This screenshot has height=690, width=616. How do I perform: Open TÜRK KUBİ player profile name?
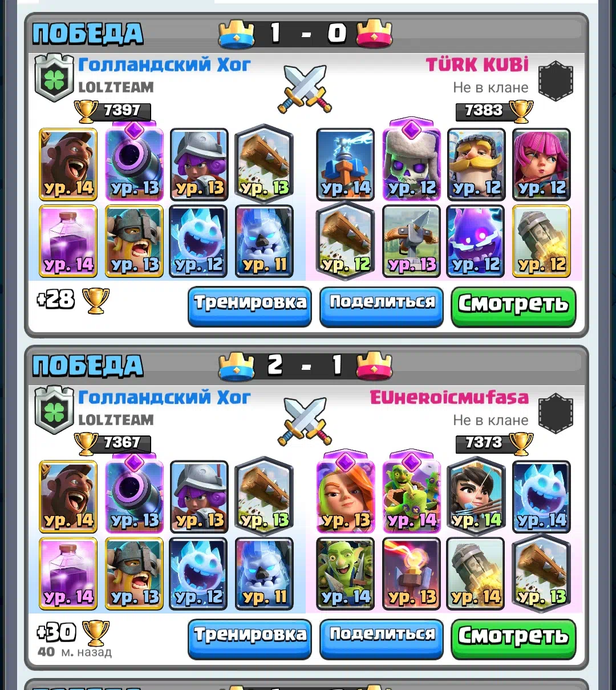tap(477, 64)
